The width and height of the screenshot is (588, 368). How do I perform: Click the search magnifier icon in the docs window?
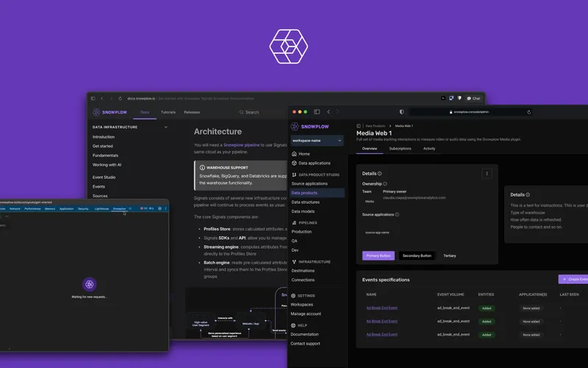tap(242, 113)
